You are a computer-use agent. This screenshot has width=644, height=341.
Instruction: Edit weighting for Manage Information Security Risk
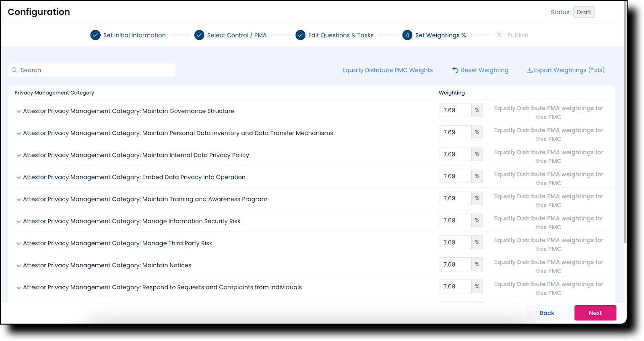click(455, 220)
